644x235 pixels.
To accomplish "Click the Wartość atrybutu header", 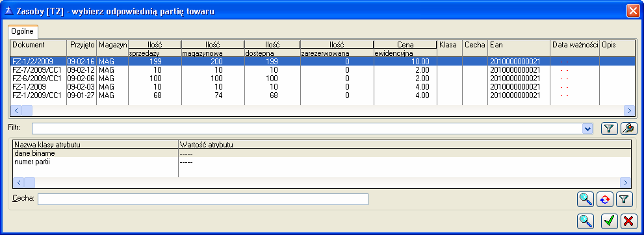I will pos(405,144).
